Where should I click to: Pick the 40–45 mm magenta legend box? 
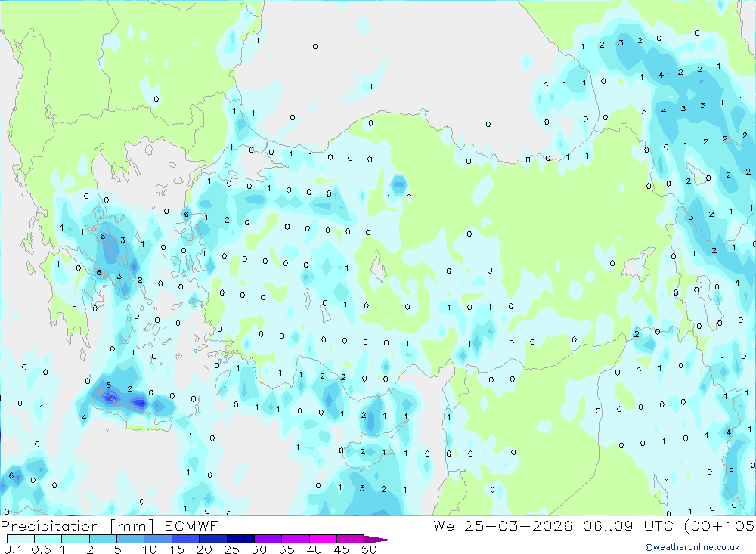323,539
